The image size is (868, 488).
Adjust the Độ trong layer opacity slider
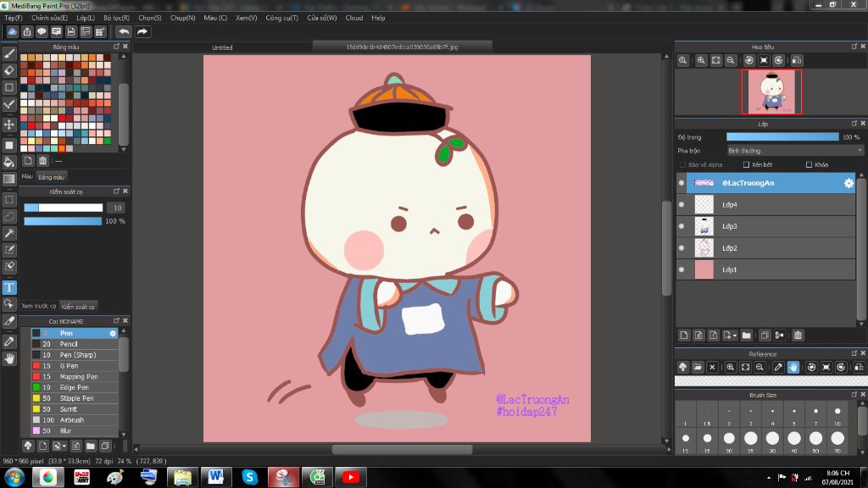coord(782,137)
